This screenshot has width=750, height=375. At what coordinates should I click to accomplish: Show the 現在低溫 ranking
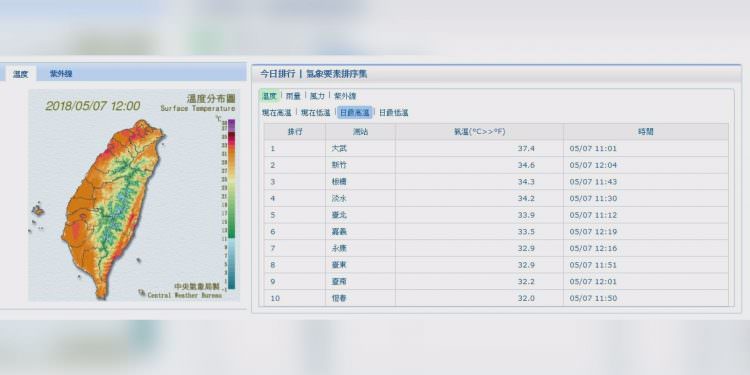[x=316, y=113]
